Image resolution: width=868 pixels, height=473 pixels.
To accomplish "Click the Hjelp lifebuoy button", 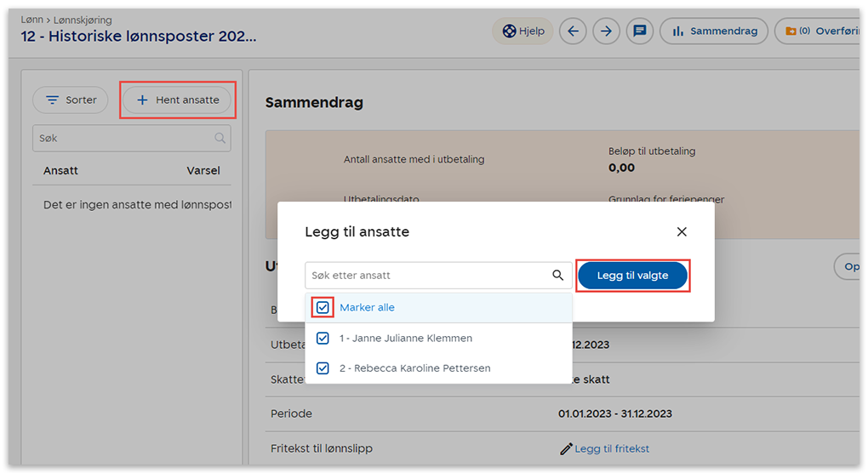I will tap(523, 31).
